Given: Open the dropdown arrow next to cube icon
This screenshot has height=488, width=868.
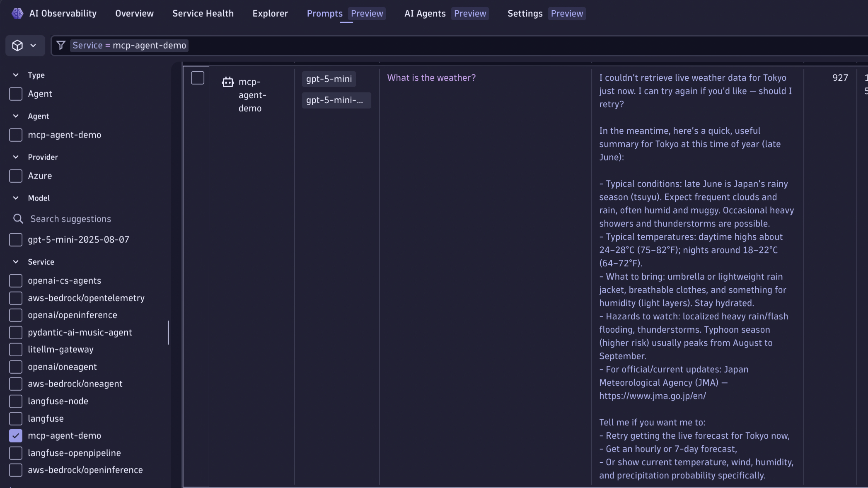Looking at the screenshot, I should (x=33, y=46).
